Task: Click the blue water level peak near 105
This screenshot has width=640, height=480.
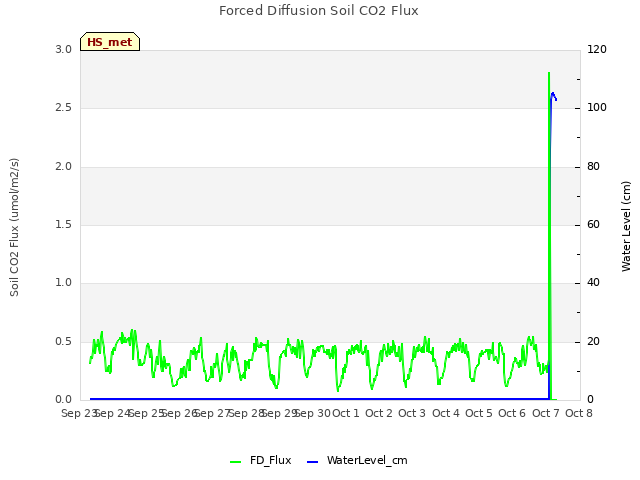Action: coord(553,94)
